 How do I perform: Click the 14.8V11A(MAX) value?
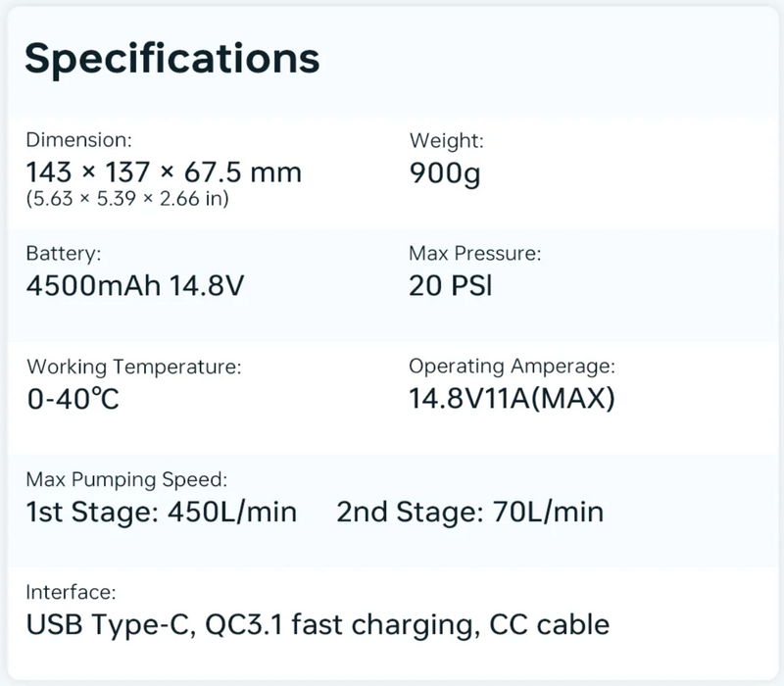[512, 399]
